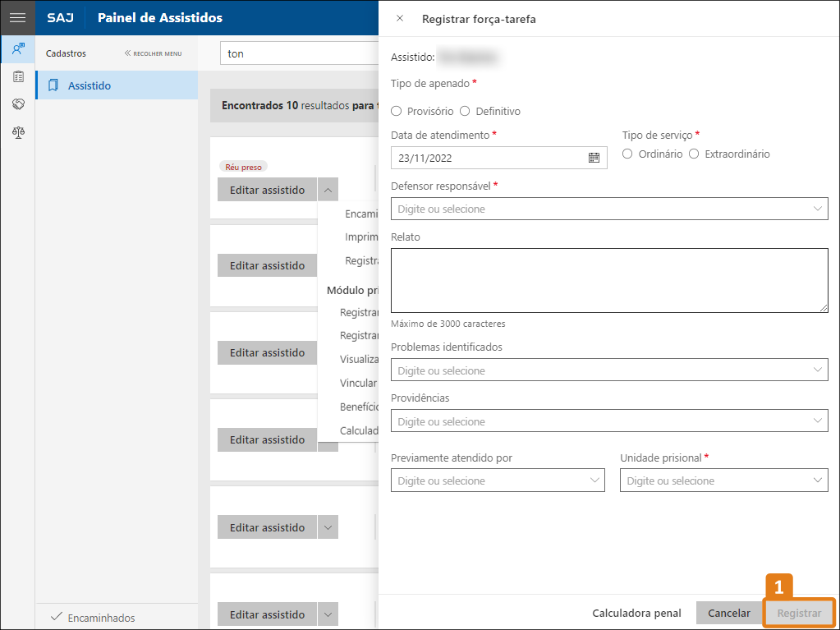The height and width of the screenshot is (630, 840).
Task: Collapse menu with Recolher Menu
Action: click(154, 53)
